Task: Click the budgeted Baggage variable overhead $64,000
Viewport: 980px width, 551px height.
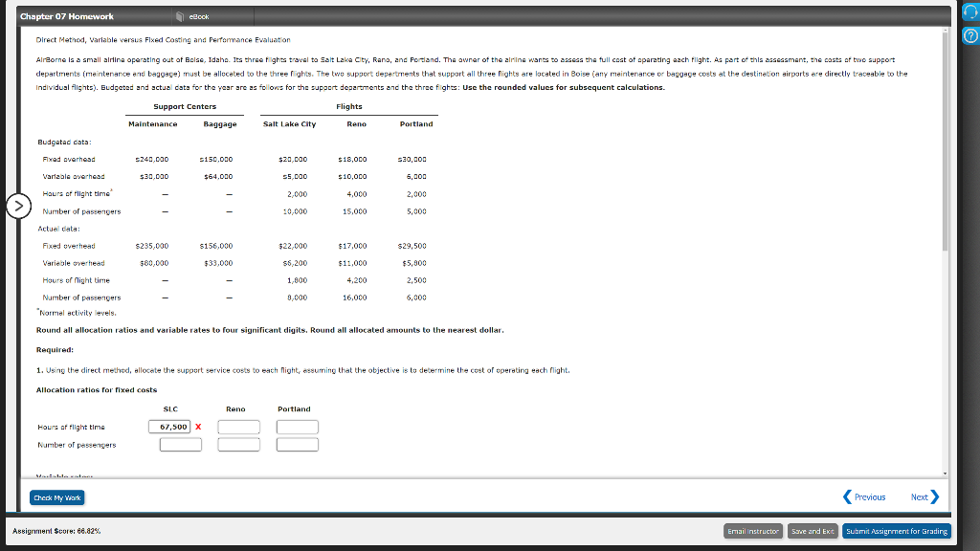Action: click(218, 177)
